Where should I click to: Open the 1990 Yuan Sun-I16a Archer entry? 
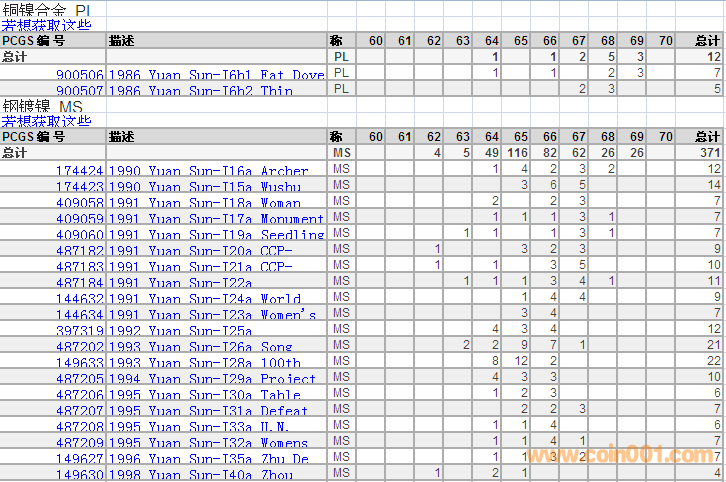[208, 171]
